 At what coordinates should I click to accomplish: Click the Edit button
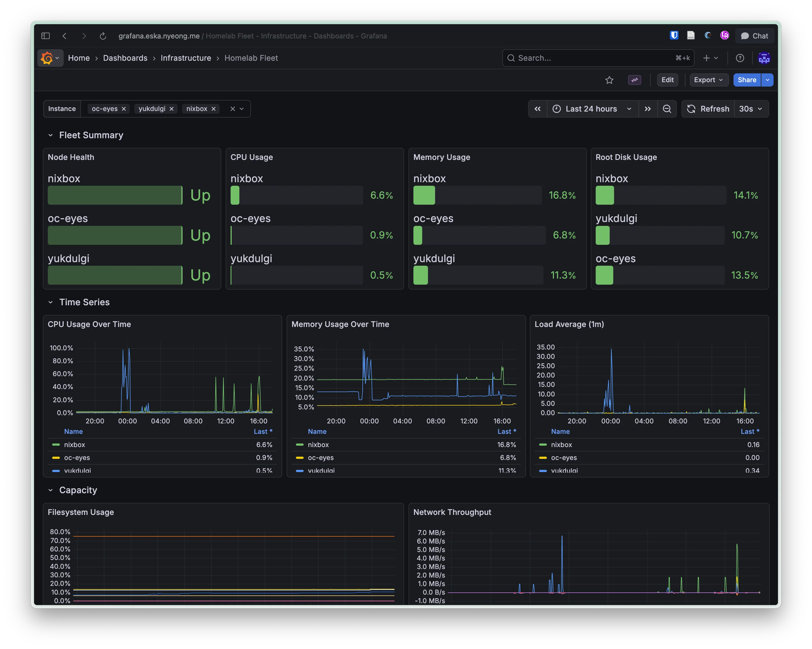[667, 80]
